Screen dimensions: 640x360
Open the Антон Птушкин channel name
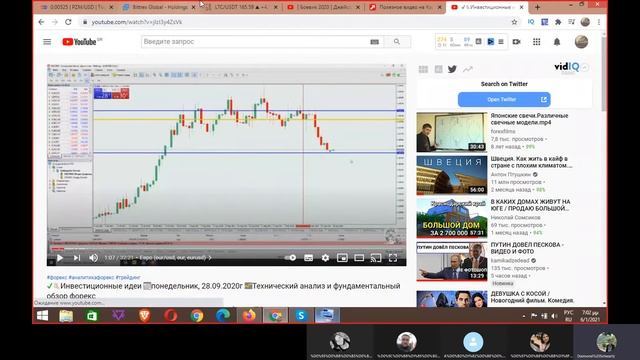coord(510,174)
